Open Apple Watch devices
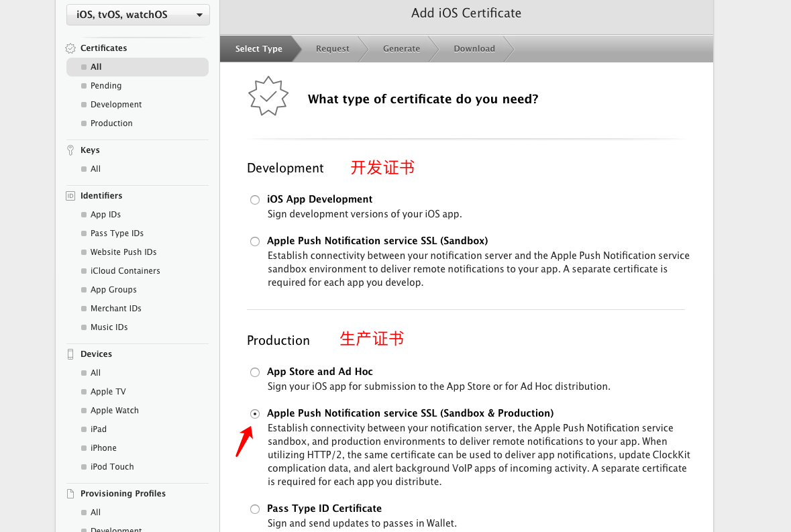This screenshot has height=532, width=791. 115,411
